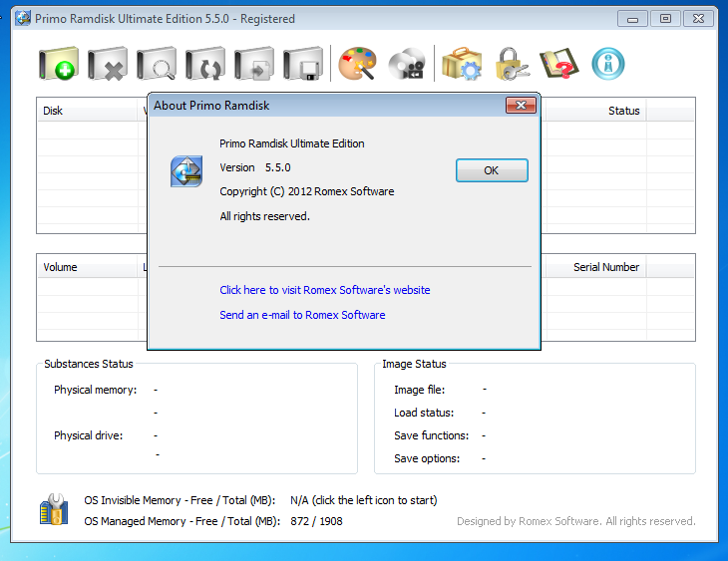Click 'OS Invisible Memory - Free / Total (MB):' label

180,500
